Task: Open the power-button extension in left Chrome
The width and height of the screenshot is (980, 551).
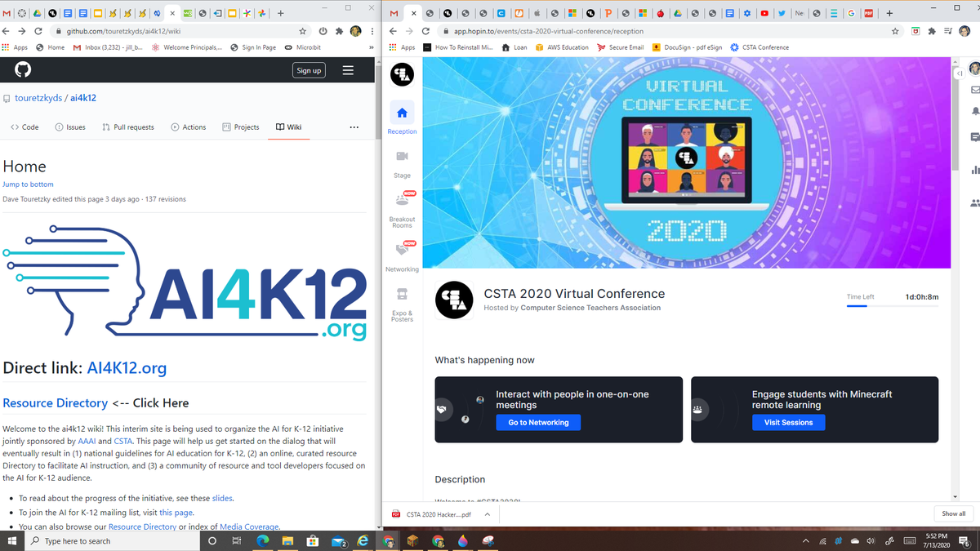Action: pyautogui.click(x=323, y=31)
